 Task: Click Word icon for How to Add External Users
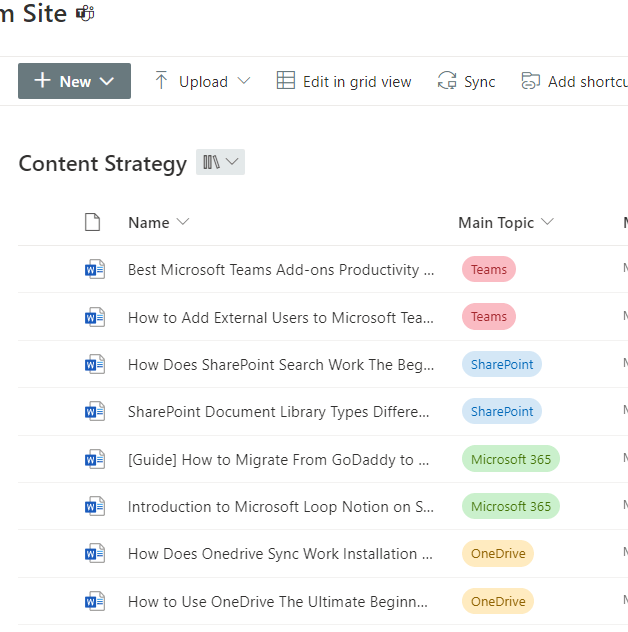95,317
